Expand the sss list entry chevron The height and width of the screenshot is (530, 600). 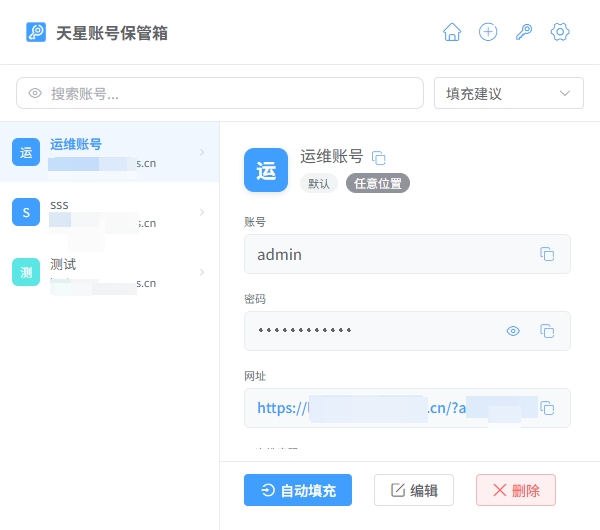(x=202, y=212)
